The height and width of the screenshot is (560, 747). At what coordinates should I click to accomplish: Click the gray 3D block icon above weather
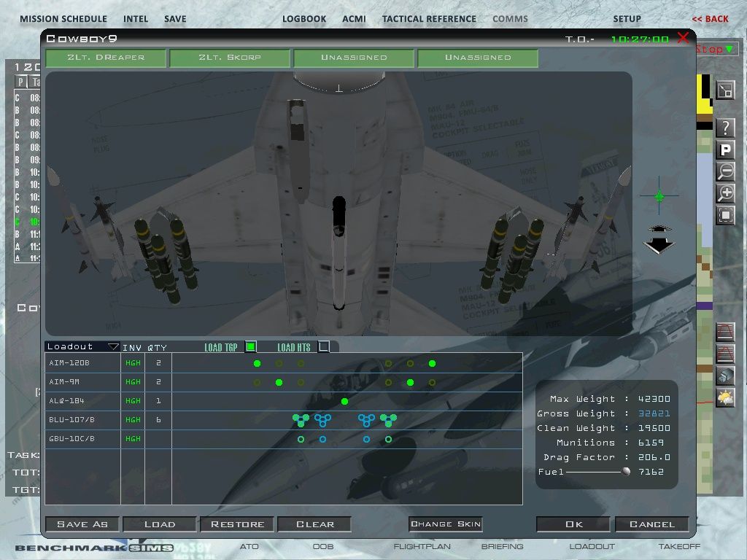(x=725, y=376)
